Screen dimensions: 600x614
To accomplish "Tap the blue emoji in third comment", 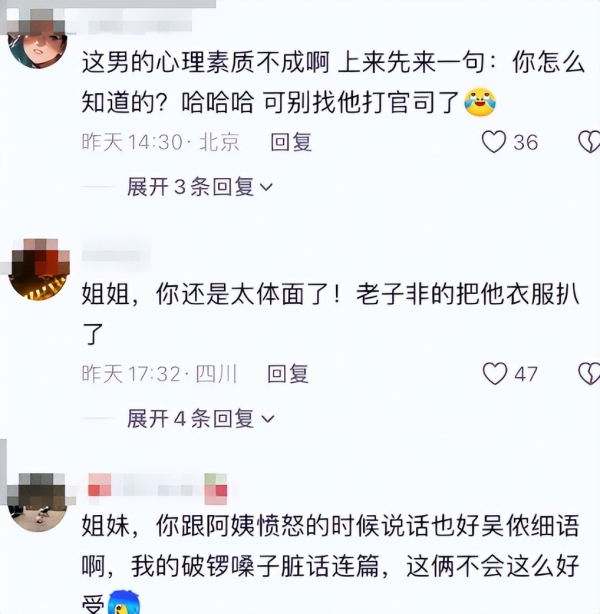I will point(124,603).
